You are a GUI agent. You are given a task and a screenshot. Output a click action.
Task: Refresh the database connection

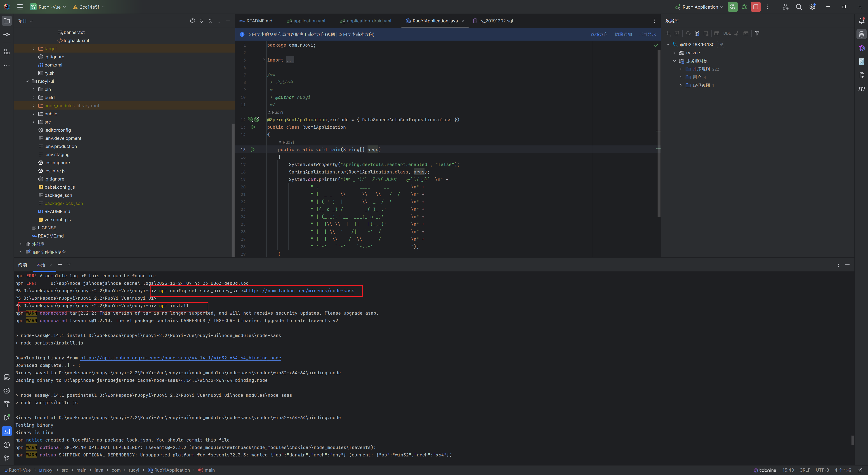688,33
